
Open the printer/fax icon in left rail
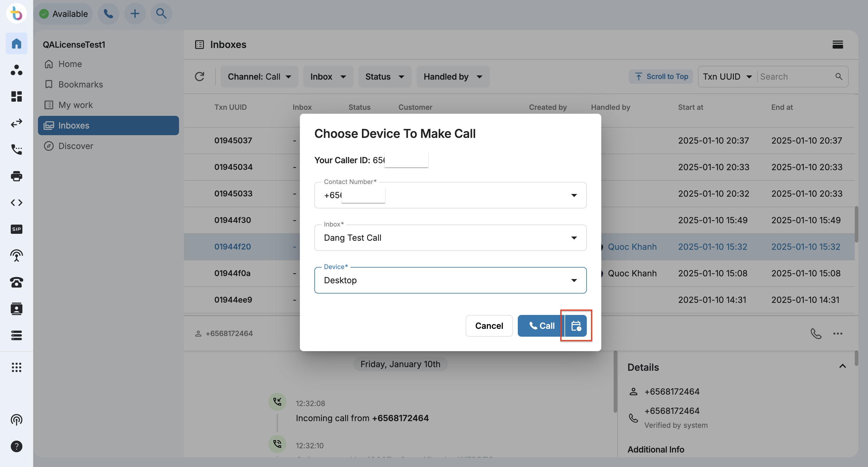click(x=17, y=176)
